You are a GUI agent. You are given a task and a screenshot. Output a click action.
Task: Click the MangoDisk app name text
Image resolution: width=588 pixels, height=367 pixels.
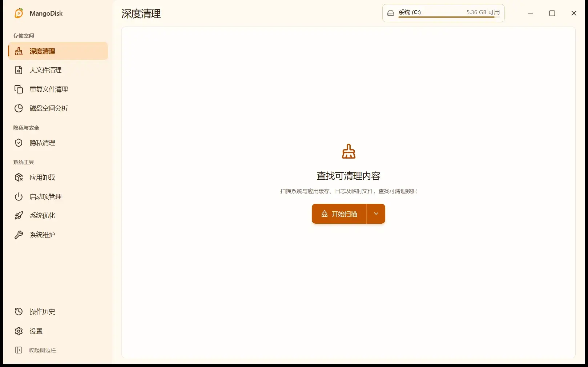pyautogui.click(x=46, y=13)
